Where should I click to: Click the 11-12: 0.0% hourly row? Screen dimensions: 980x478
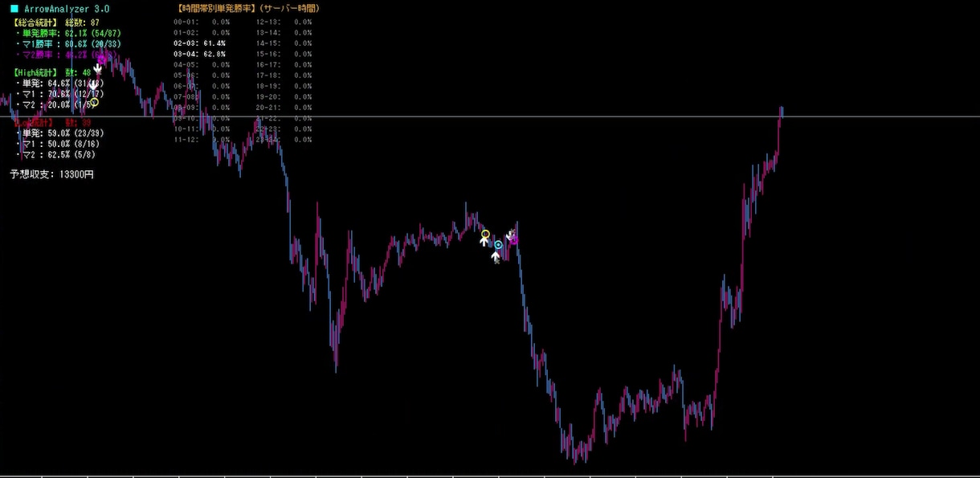coord(202,139)
